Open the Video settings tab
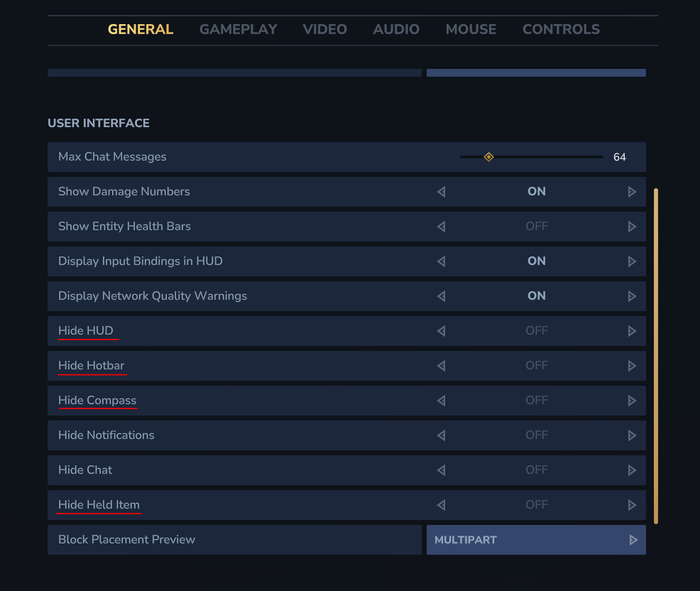The image size is (700, 591). (x=324, y=30)
